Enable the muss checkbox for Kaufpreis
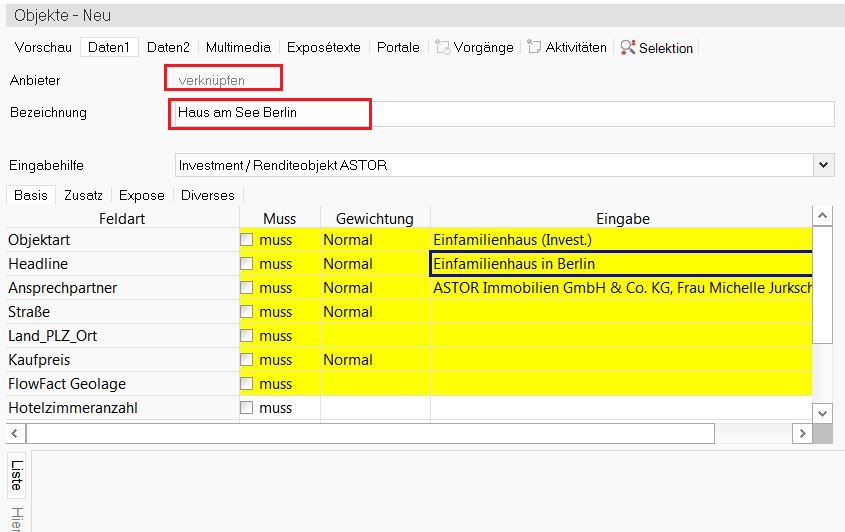This screenshot has width=845, height=532. 247,360
